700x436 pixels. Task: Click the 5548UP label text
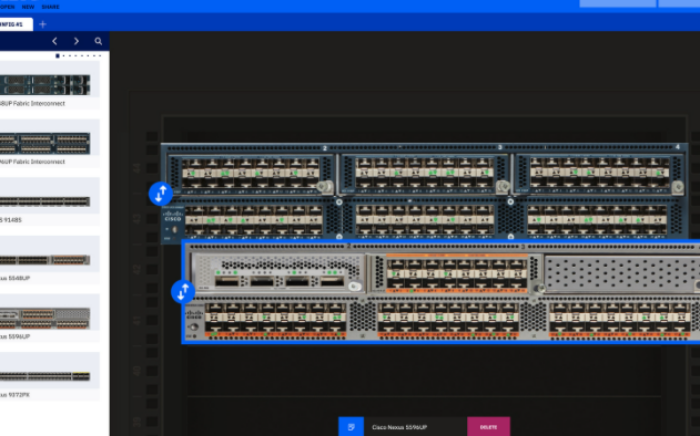(x=15, y=278)
